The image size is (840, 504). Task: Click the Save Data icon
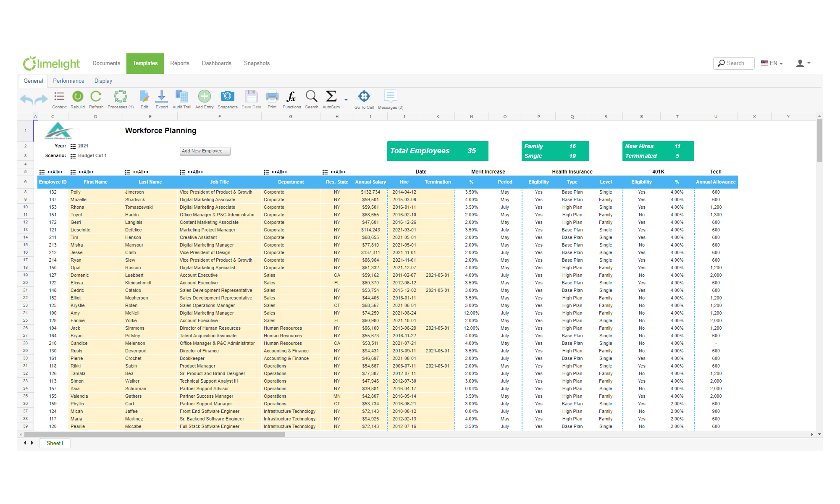(x=251, y=99)
